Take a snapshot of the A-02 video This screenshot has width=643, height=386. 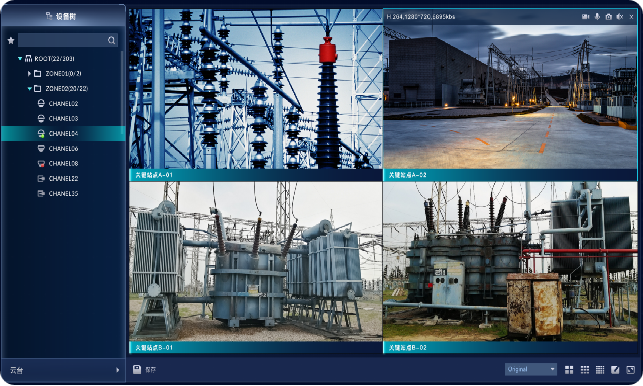pyautogui.click(x=609, y=17)
